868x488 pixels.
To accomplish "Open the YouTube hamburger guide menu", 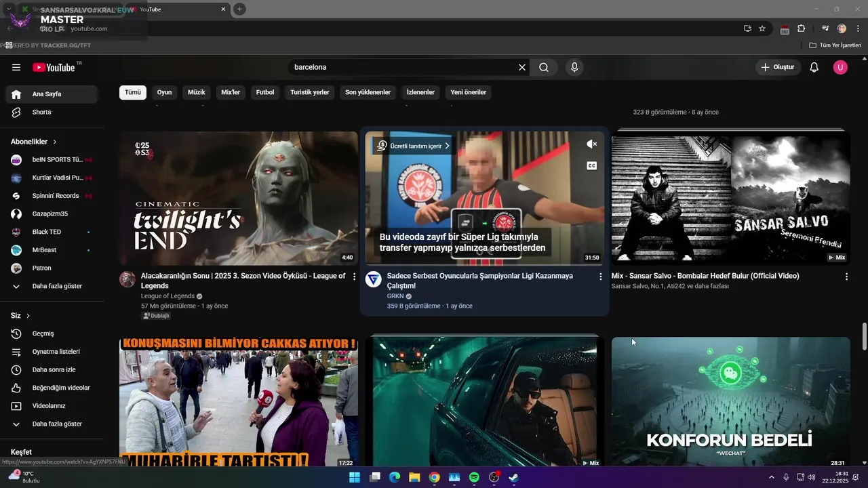I will click(16, 67).
